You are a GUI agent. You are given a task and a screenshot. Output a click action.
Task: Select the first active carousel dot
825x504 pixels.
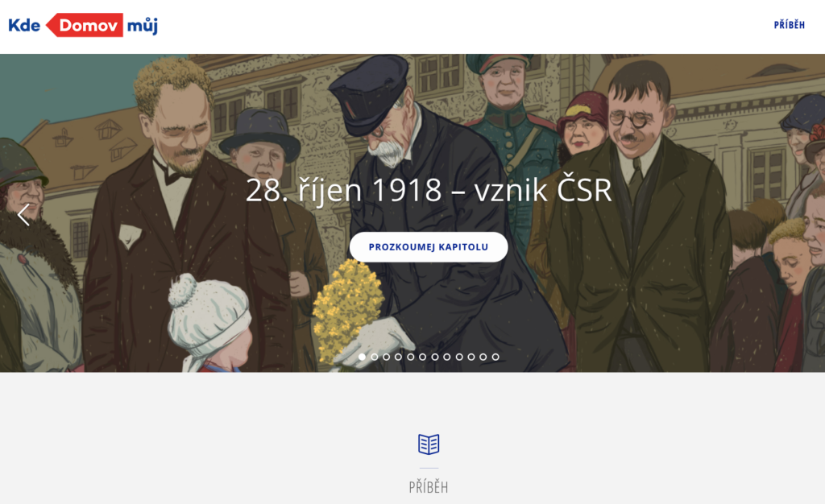pos(362,357)
